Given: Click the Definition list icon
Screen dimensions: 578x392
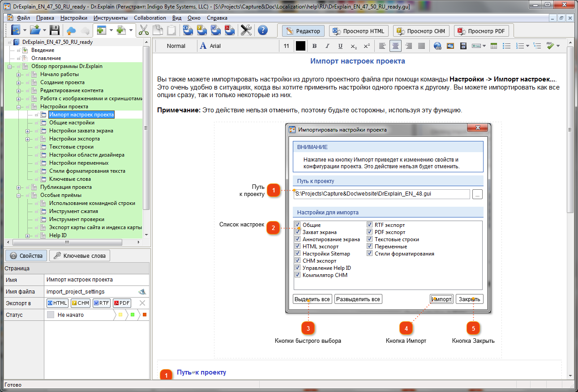Looking at the screenshot, I should (x=538, y=46).
